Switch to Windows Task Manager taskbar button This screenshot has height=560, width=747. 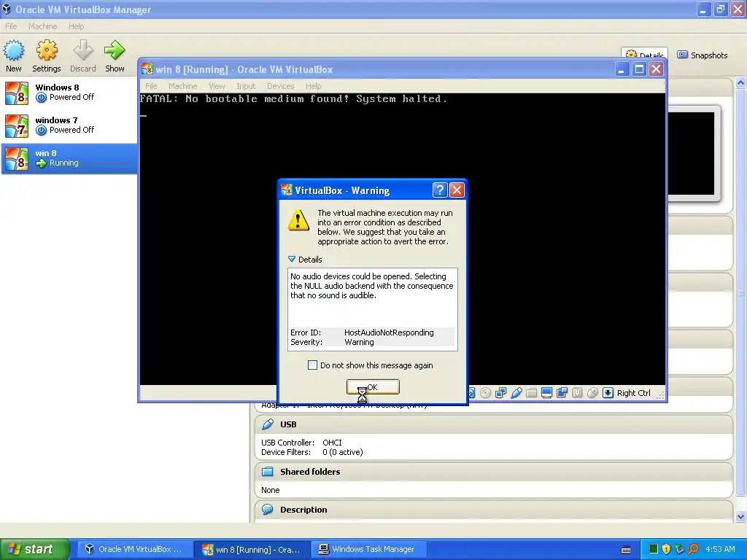click(368, 549)
